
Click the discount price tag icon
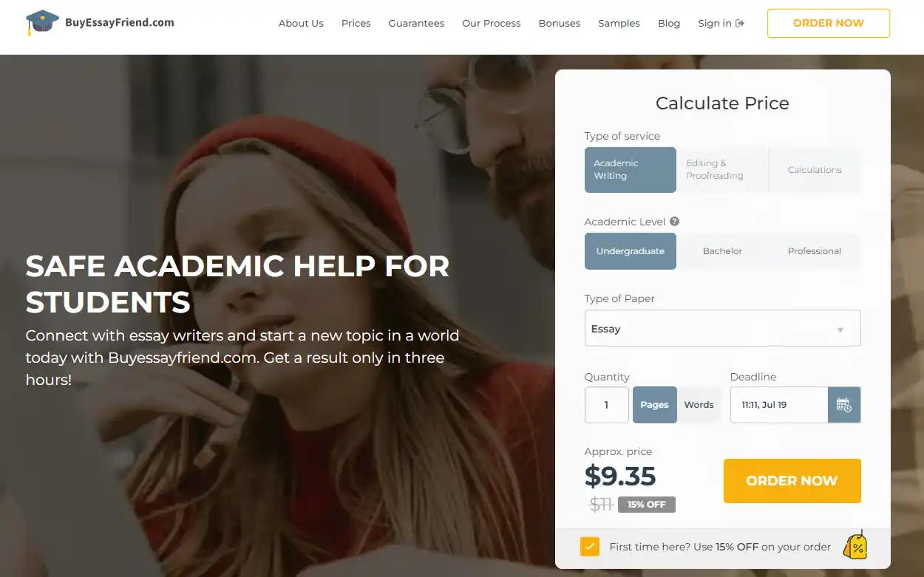click(856, 545)
